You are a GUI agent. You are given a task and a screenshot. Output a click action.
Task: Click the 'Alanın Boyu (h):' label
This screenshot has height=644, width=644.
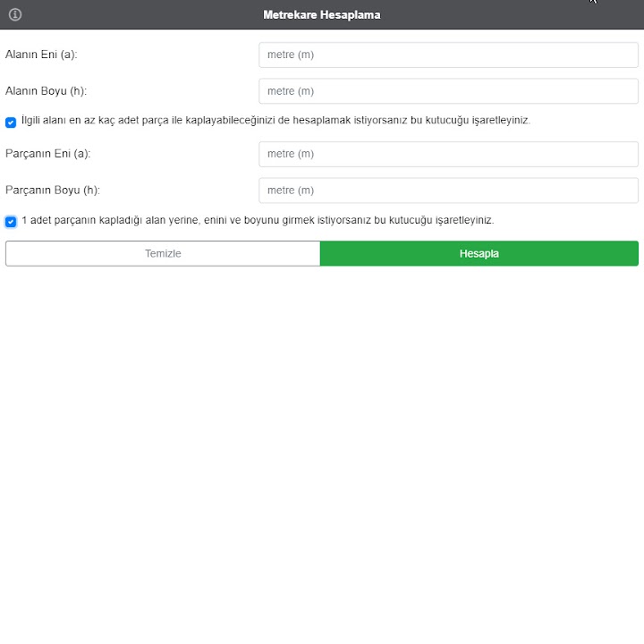point(46,91)
